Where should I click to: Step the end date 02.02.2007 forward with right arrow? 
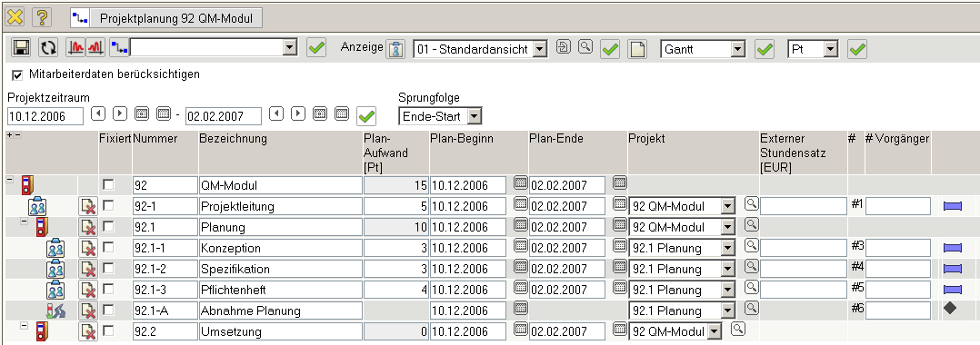point(299,113)
